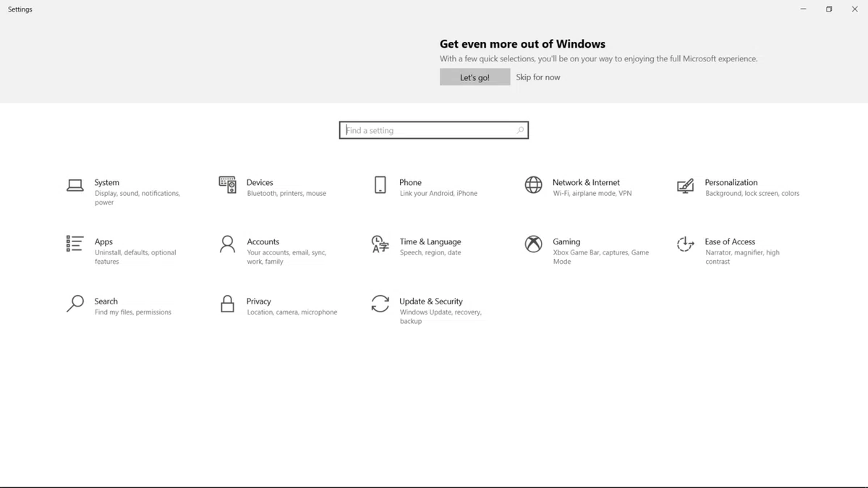The height and width of the screenshot is (488, 868).
Task: Select the Search magnifier category icon
Action: [x=75, y=304]
